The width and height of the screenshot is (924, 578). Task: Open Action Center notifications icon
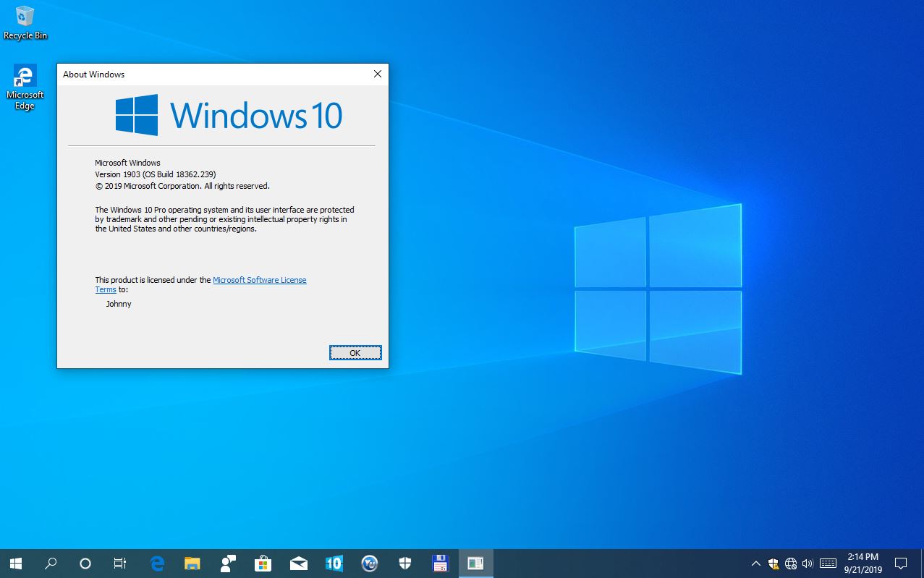point(901,564)
